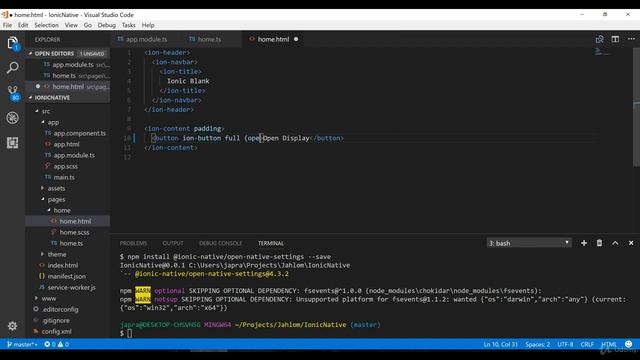Switch to the Problems panel tab

(133, 243)
